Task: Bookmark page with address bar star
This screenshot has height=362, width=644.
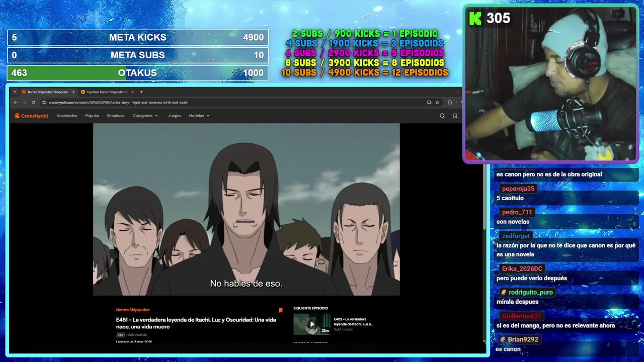Action: click(437, 102)
